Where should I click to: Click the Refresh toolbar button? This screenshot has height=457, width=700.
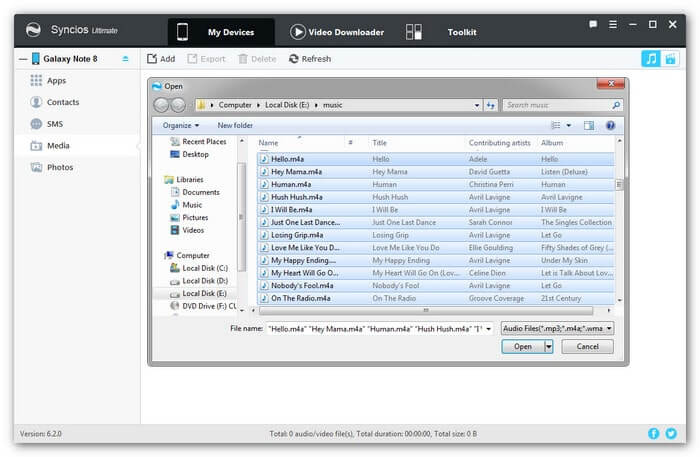click(310, 59)
